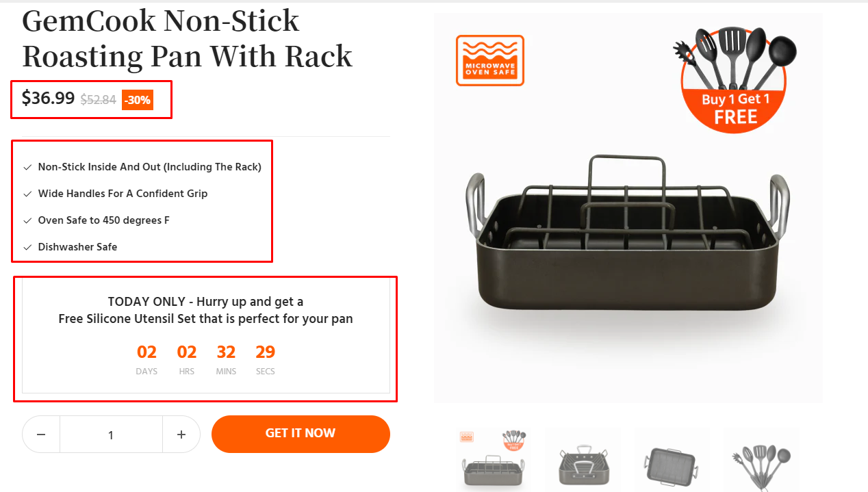Increase quantity with the plus button

pos(181,435)
